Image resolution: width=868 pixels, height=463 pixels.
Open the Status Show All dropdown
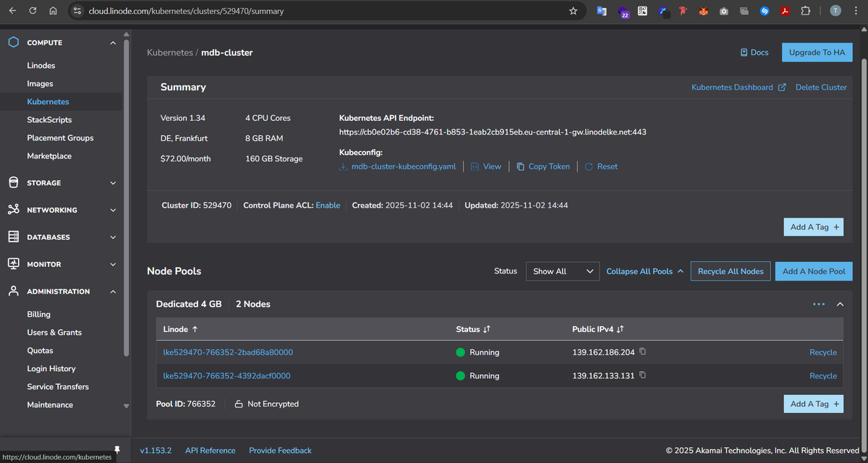tap(563, 271)
